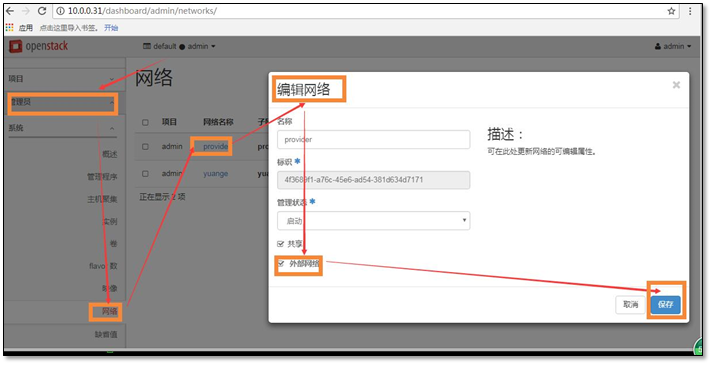
Task: Click the OpenStack logo
Action: tap(39, 46)
